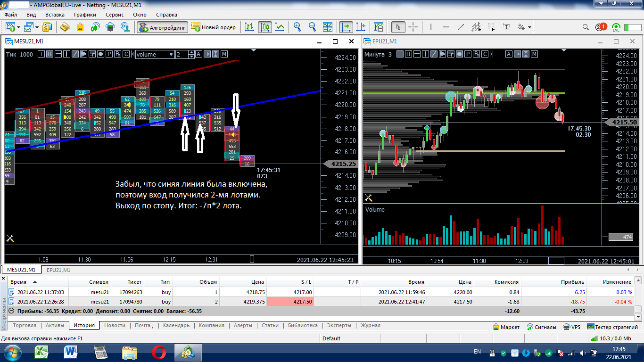Select the crosshair tool

tap(413, 27)
